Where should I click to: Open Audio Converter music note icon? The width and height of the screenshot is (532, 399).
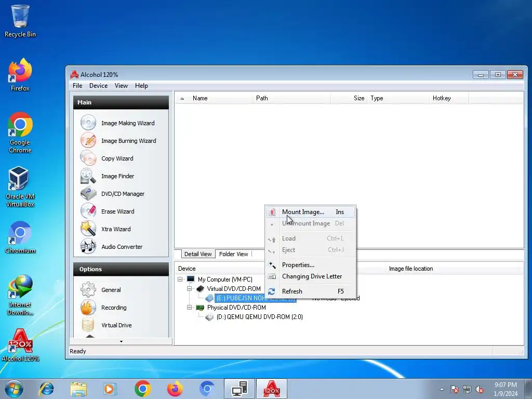pos(88,246)
